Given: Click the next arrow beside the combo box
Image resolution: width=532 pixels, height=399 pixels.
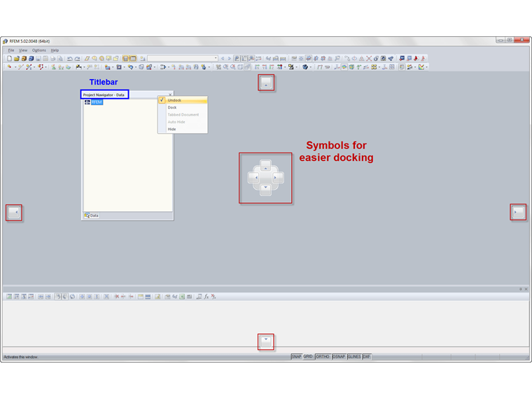Looking at the screenshot, I should [230, 58].
